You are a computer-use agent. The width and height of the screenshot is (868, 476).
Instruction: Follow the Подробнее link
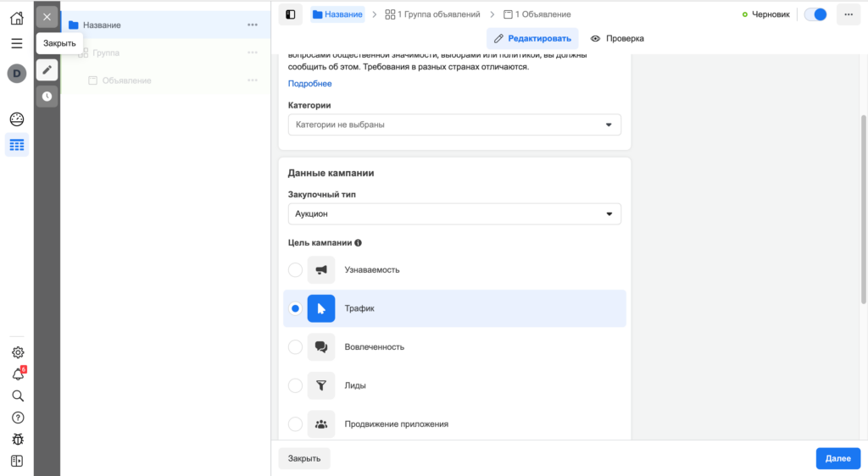point(309,84)
